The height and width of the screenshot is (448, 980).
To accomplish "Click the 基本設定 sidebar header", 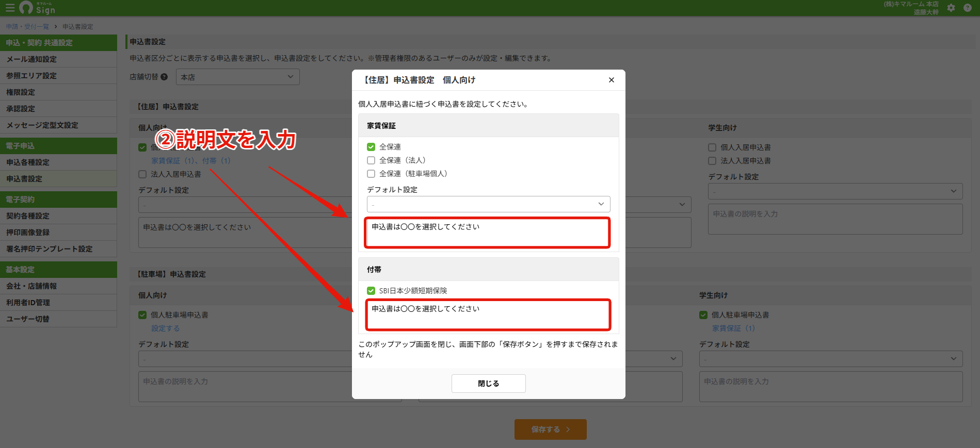I will click(x=58, y=270).
